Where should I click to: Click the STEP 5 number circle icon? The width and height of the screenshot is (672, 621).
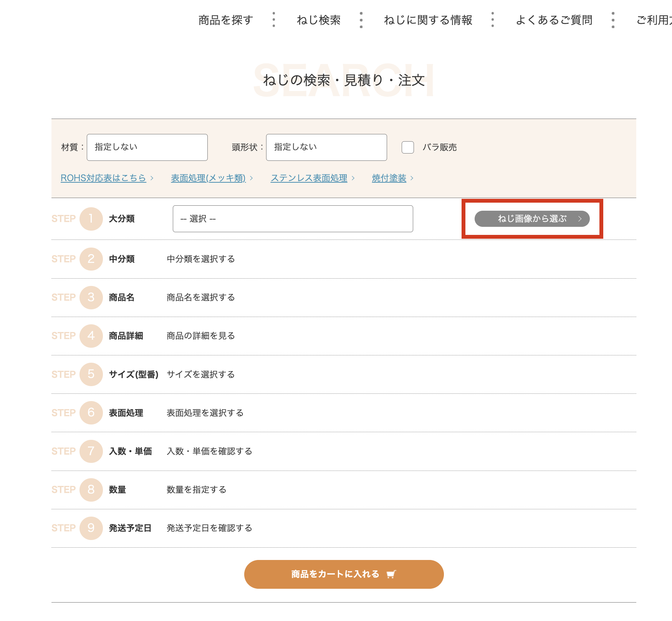point(91,374)
